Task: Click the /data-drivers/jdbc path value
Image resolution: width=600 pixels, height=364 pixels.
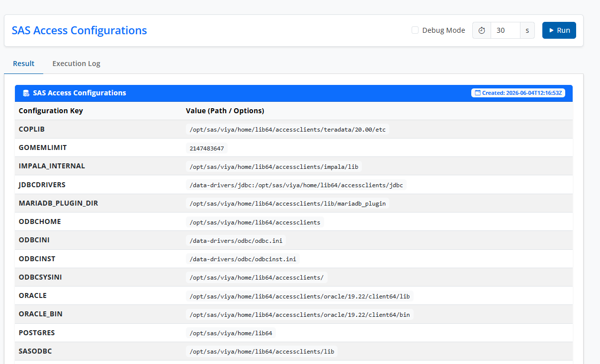Action: pyautogui.click(x=296, y=185)
